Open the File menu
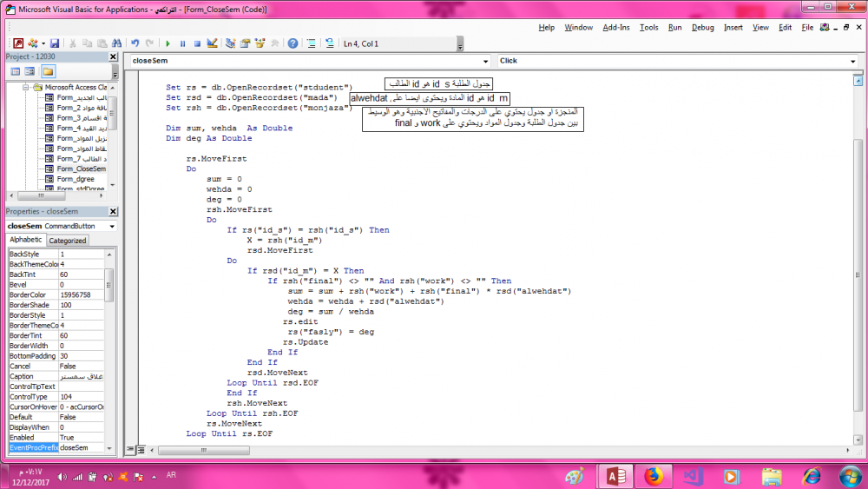Screen dimensions: 868x489 pyautogui.click(x=807, y=27)
